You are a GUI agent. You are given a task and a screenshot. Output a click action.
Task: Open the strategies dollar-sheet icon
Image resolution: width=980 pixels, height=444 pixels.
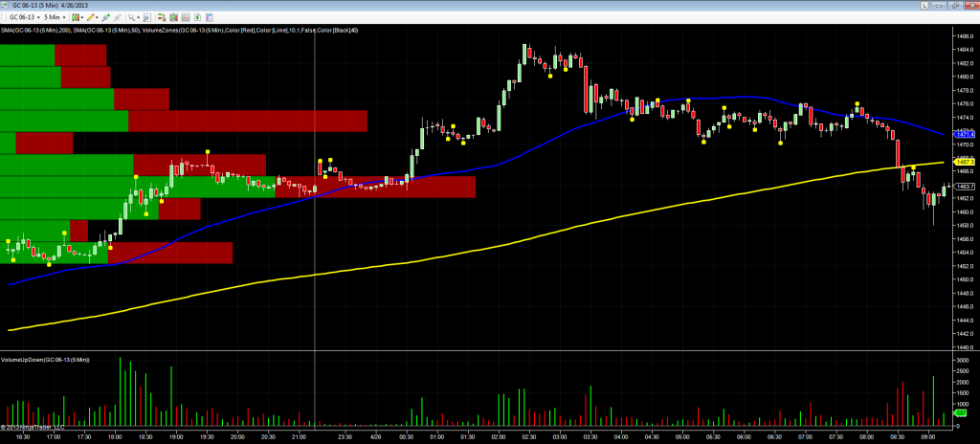[x=197, y=17]
